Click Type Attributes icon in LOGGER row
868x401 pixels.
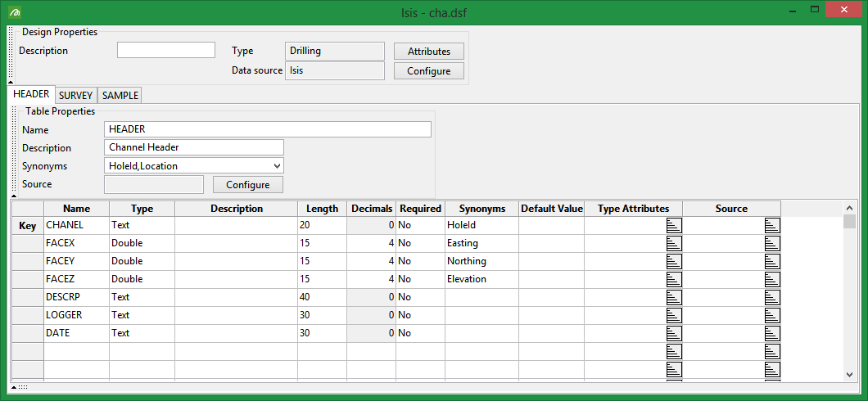[x=674, y=315]
